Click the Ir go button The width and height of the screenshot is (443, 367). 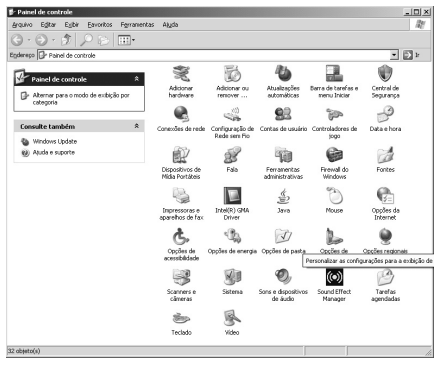tap(411, 55)
